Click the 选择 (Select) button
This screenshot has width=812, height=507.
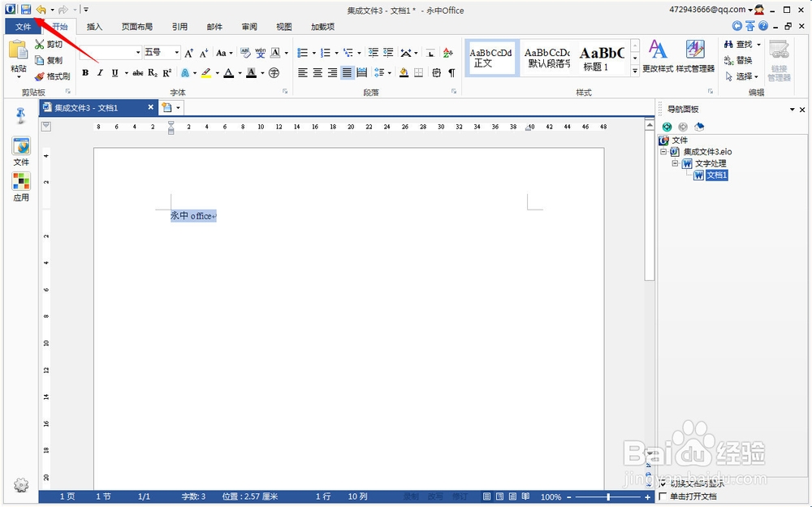click(742, 76)
